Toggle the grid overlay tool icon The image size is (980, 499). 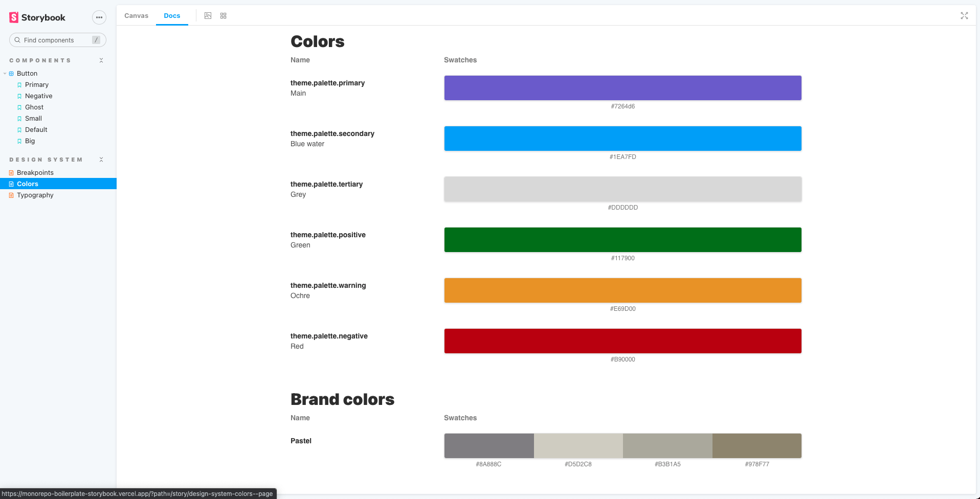(224, 16)
